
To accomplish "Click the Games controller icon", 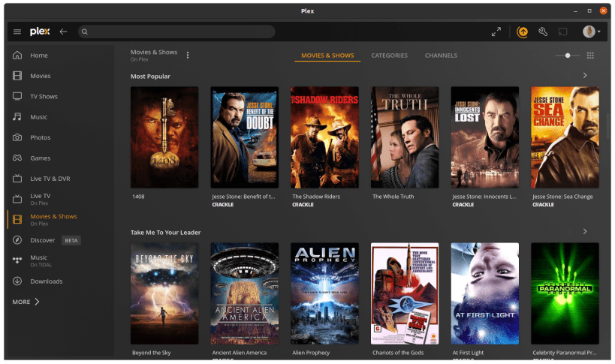I will (x=17, y=158).
